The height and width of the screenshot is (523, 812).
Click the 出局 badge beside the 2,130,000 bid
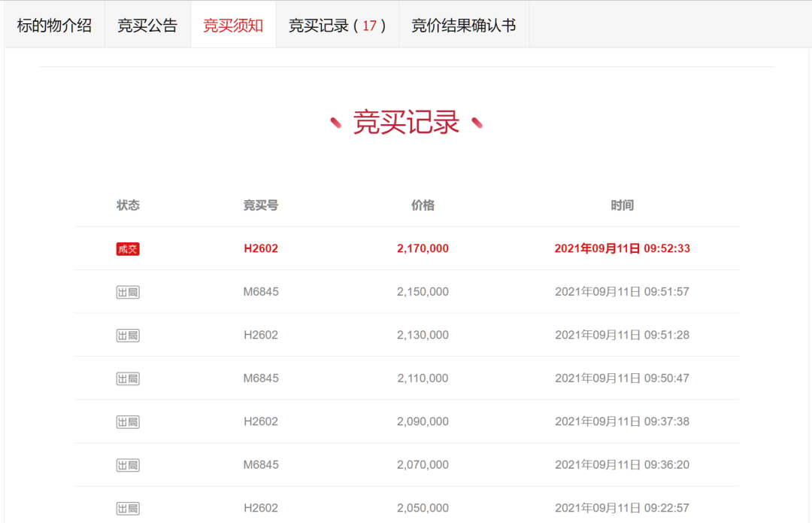point(128,334)
